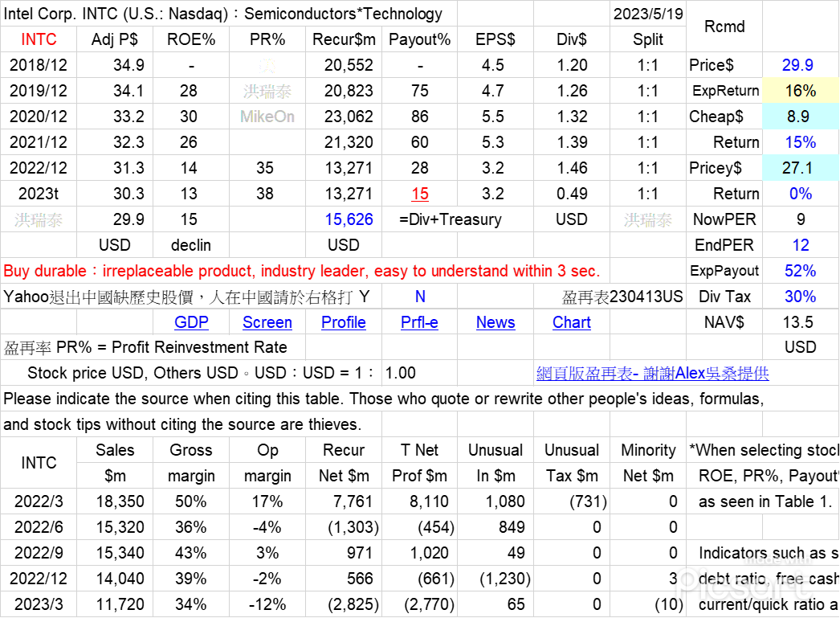
Task: Click the Payout% column header
Action: (x=420, y=39)
